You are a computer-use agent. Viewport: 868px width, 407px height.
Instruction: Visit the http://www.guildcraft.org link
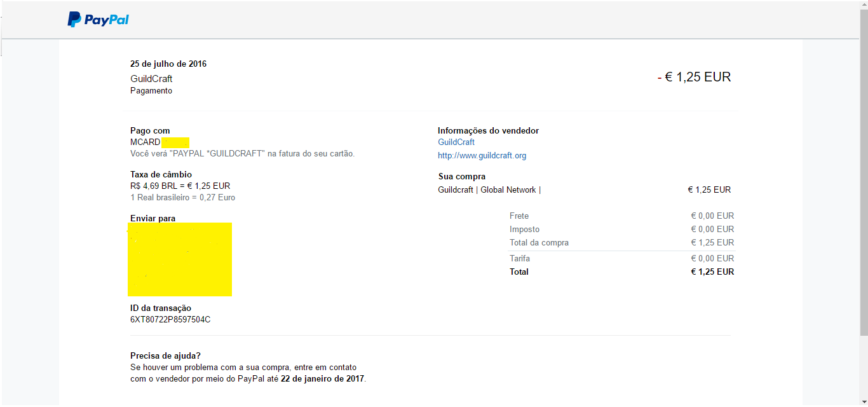[482, 156]
